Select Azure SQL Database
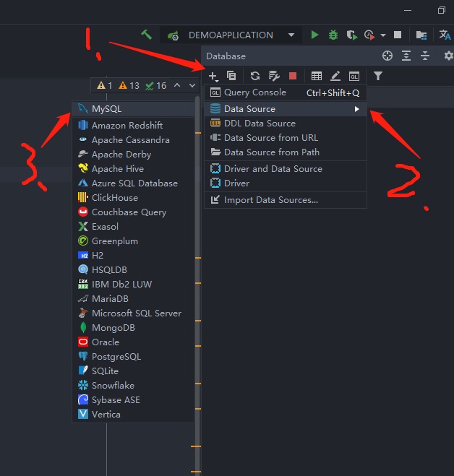 click(x=134, y=183)
